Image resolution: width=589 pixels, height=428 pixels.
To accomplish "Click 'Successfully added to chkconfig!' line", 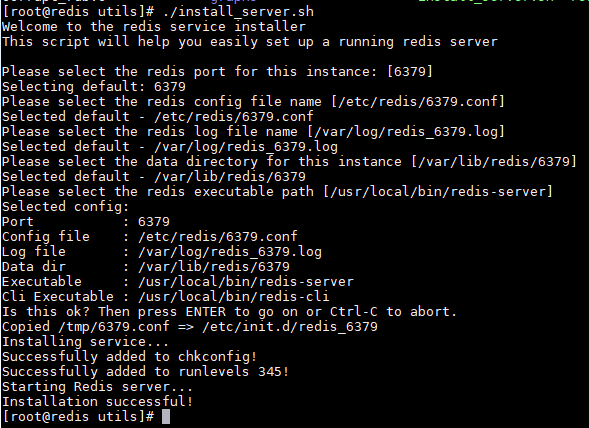I will (x=130, y=357).
